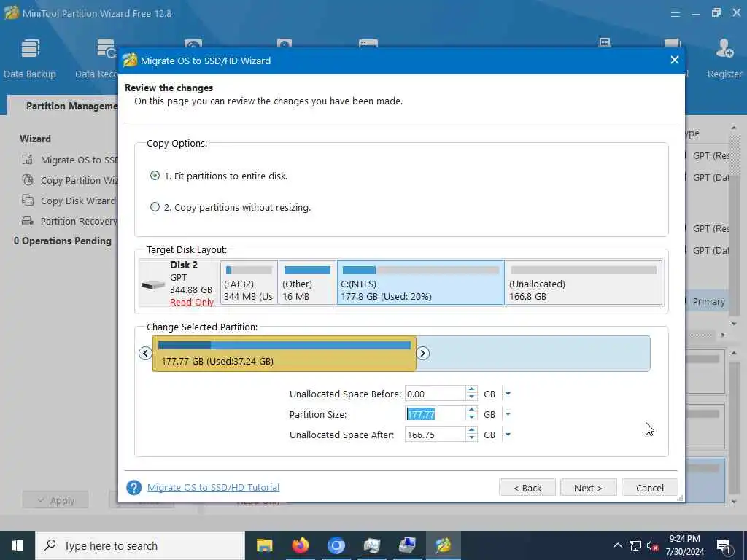Switch to Partition Management tab

(x=63, y=106)
